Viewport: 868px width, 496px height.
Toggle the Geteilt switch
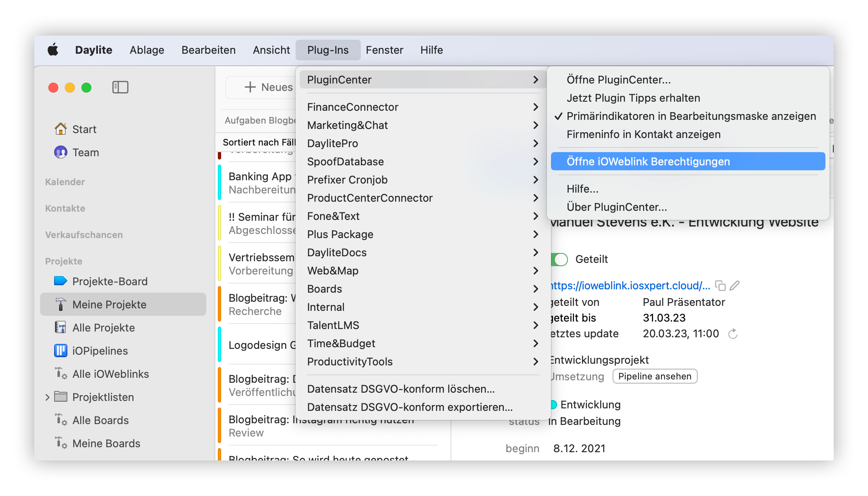tap(559, 259)
